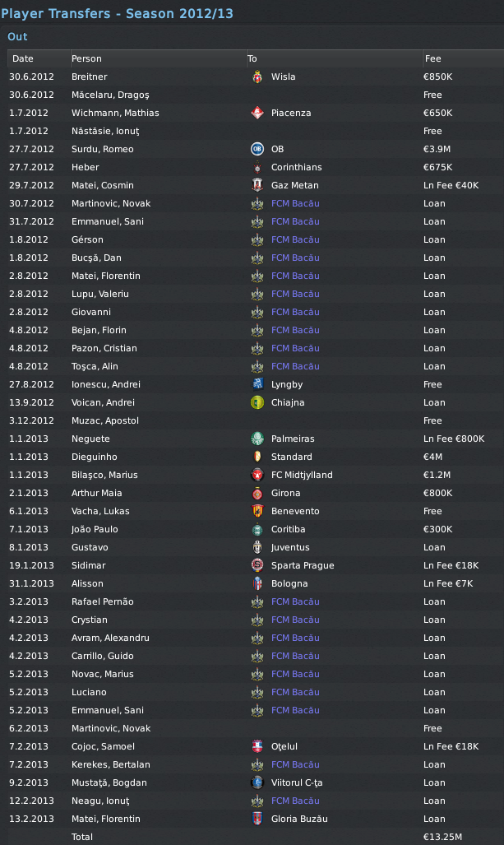
Task: Click the Sparta Prague badge icon
Action: click(257, 565)
